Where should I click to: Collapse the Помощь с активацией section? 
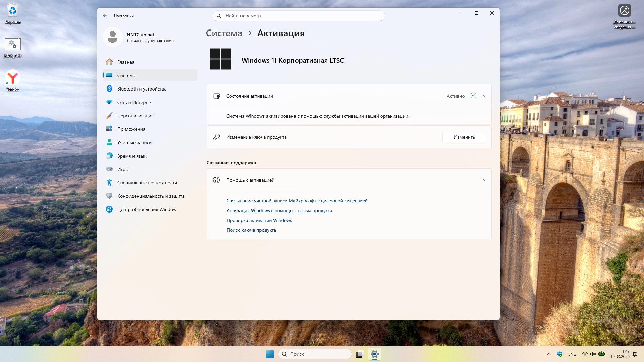pos(483,180)
